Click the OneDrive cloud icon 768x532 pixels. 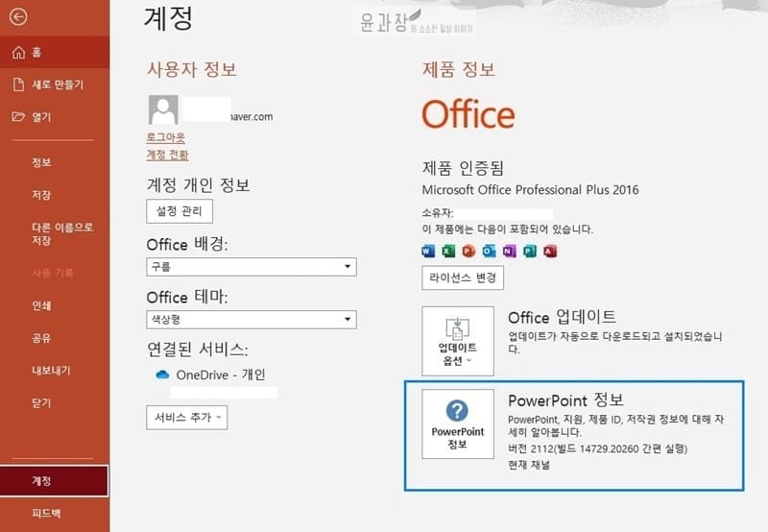tap(162, 375)
